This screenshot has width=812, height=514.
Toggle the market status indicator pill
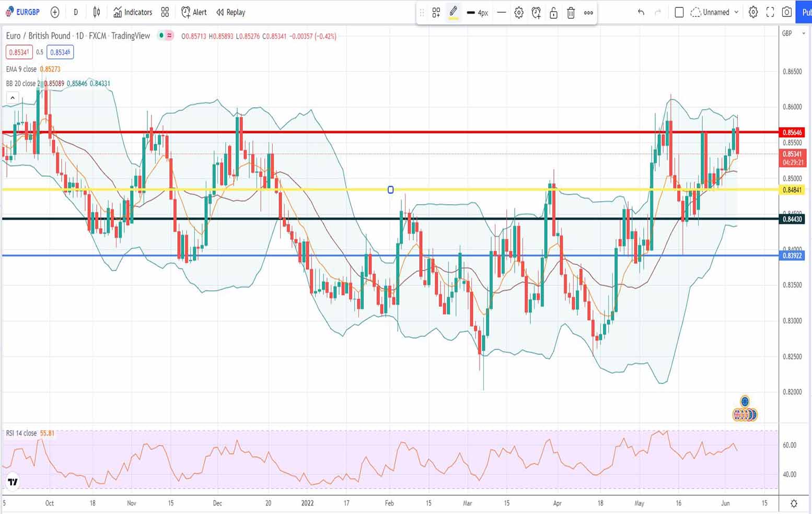[166, 36]
